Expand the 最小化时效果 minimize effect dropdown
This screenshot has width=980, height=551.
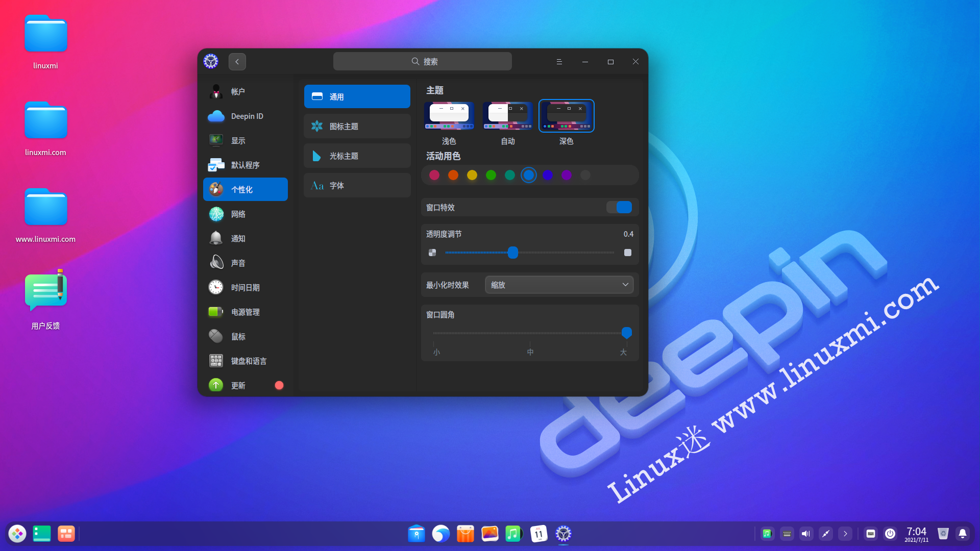point(559,285)
